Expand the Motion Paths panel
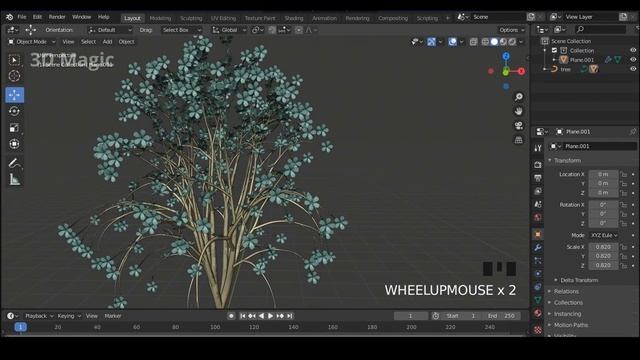 [571, 325]
